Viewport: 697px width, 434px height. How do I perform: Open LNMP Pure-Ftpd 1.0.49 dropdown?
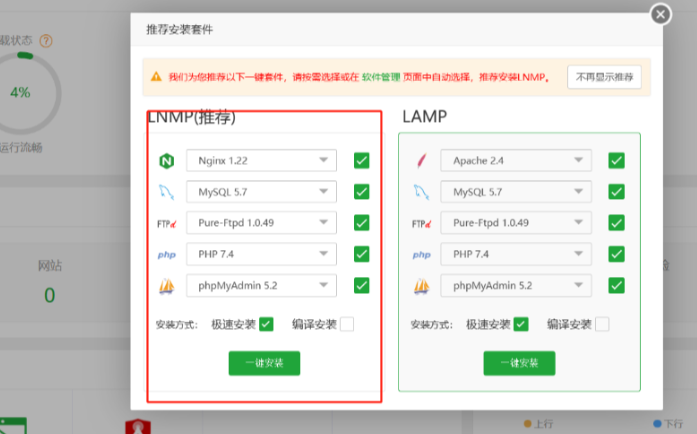click(261, 223)
